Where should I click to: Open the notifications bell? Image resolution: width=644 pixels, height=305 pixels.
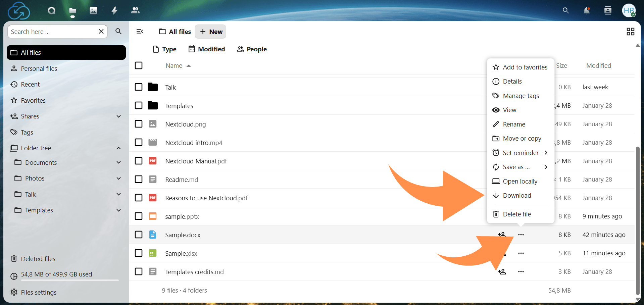(x=587, y=10)
